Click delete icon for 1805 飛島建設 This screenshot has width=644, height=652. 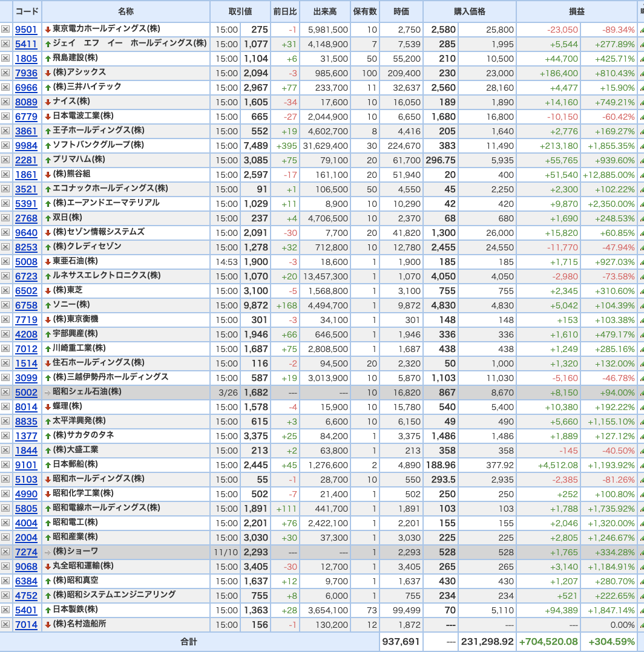point(5,58)
